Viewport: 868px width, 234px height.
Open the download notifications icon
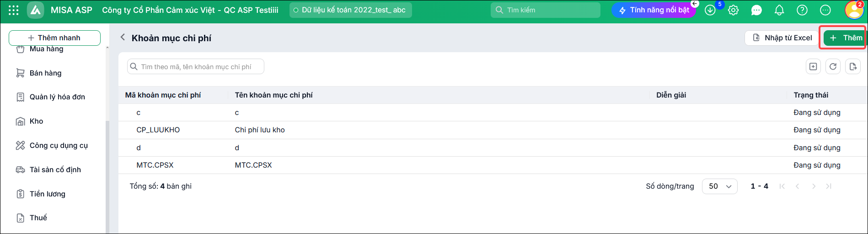[710, 10]
